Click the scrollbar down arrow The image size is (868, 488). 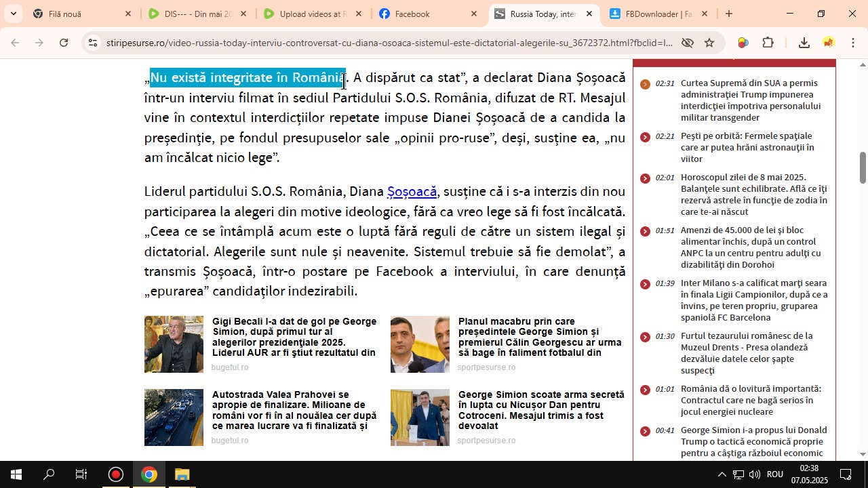pyautogui.click(x=863, y=454)
